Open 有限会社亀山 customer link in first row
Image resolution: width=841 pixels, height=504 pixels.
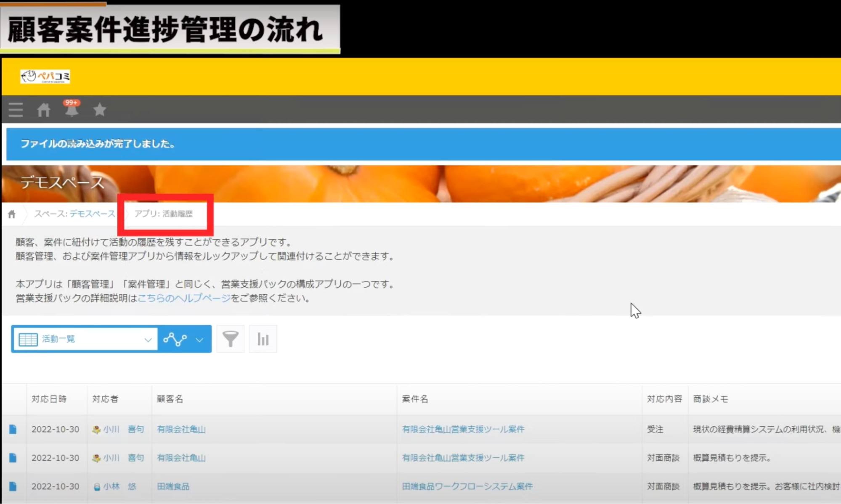coord(181,429)
